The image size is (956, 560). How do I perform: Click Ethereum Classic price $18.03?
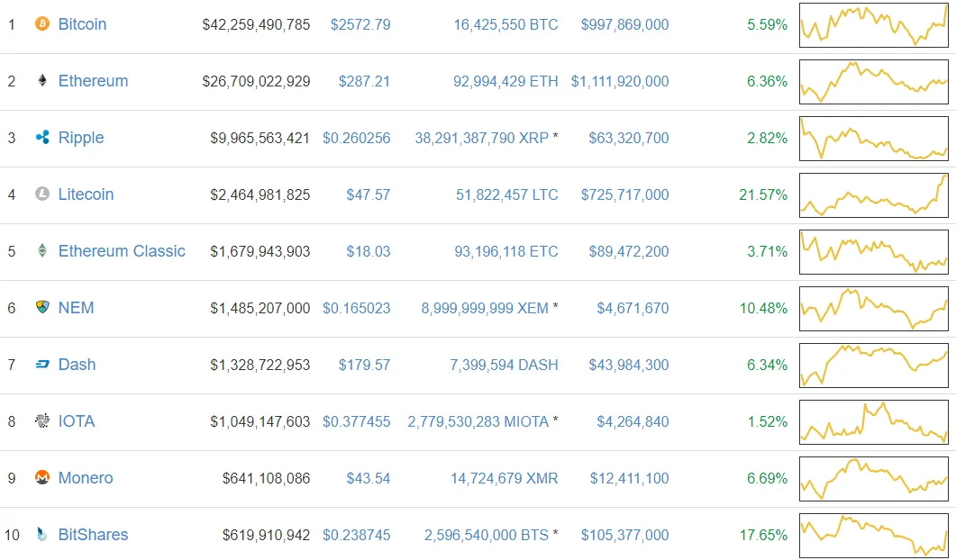[369, 251]
